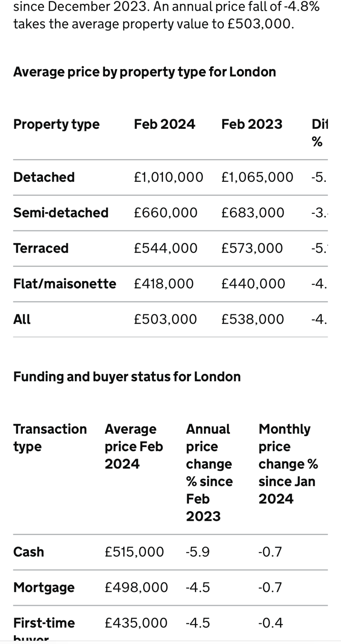Select the 'Property type' column header

pos(56,124)
